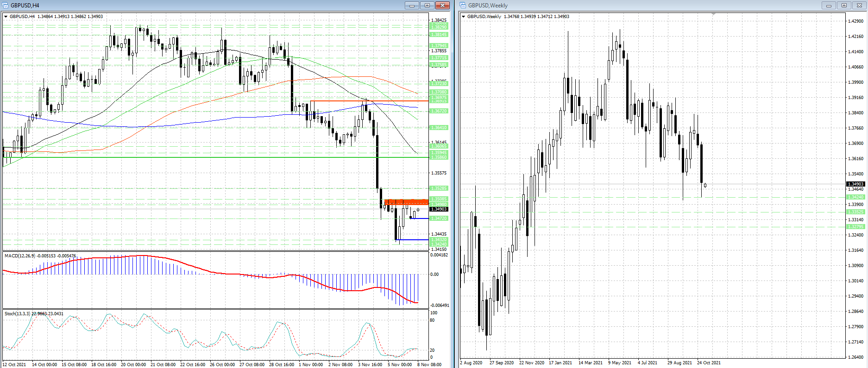
Task: Click the green 1.33525 level label on Weekly
Action: (x=855, y=212)
